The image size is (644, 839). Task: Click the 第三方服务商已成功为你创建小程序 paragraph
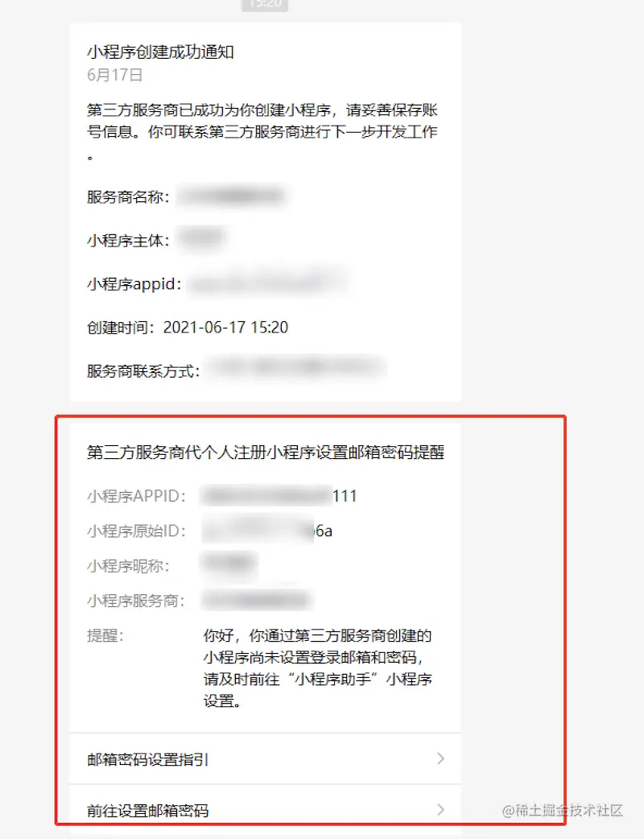[262, 131]
